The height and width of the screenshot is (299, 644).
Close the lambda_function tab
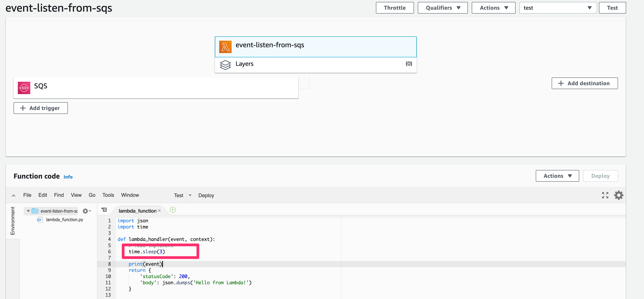pyautogui.click(x=159, y=211)
